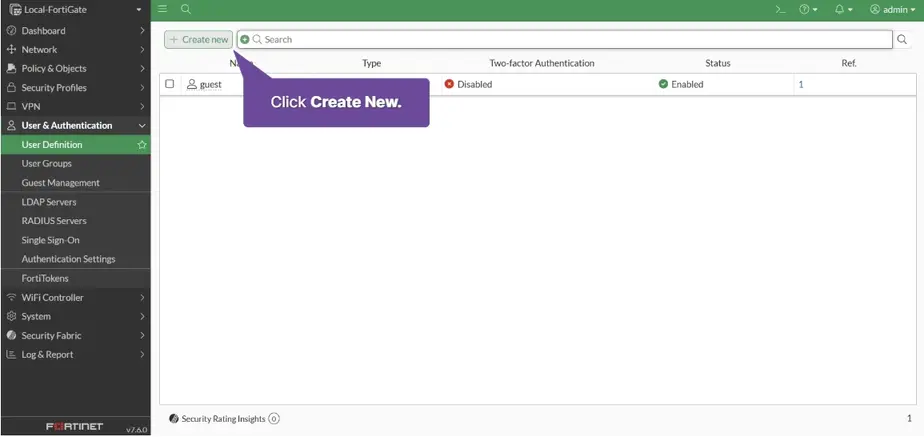The height and width of the screenshot is (437, 924).
Task: Sort by Type column header
Action: click(371, 63)
